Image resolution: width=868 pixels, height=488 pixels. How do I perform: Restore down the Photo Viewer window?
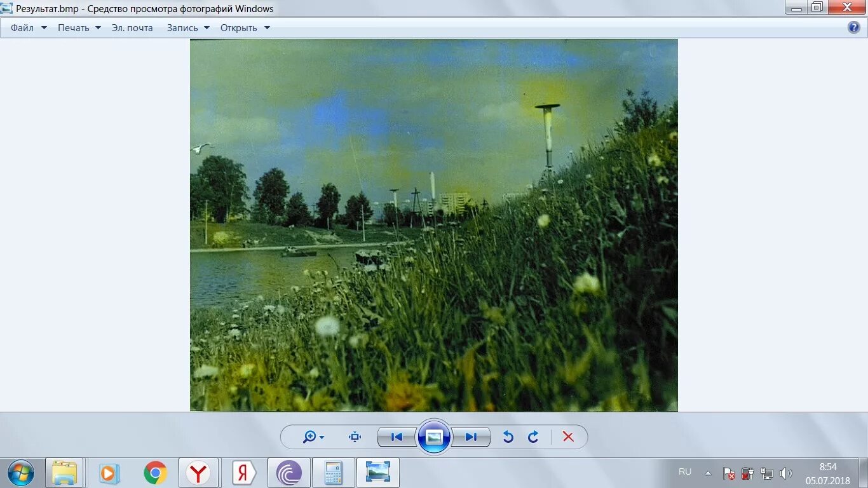(x=817, y=8)
